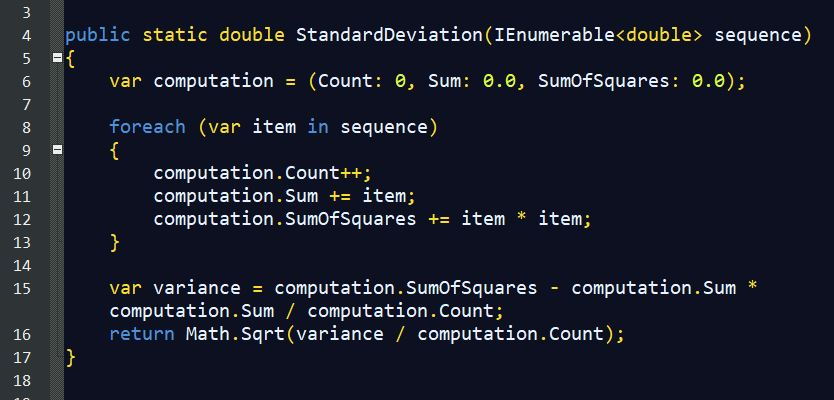Click the '*' operator on line 12
The height and width of the screenshot is (400, 834).
point(522,218)
